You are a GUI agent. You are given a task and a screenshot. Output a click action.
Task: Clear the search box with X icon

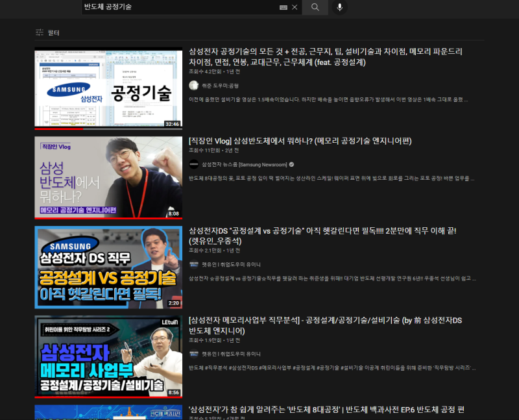295,7
